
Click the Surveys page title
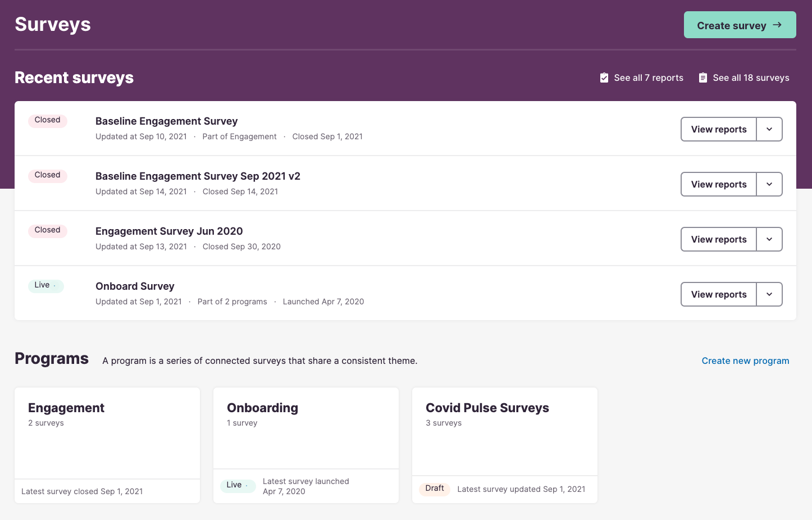click(x=53, y=24)
